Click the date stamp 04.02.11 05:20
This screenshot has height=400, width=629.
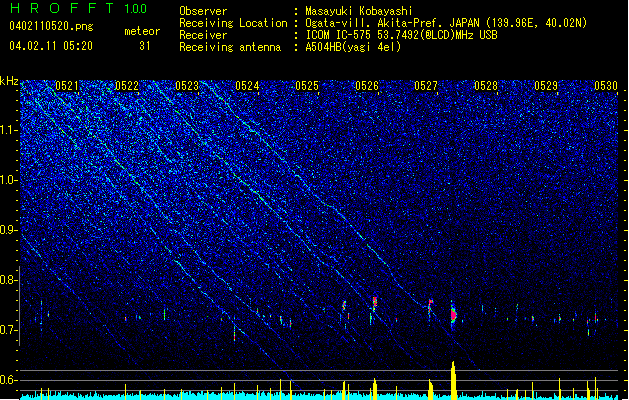coord(51,46)
